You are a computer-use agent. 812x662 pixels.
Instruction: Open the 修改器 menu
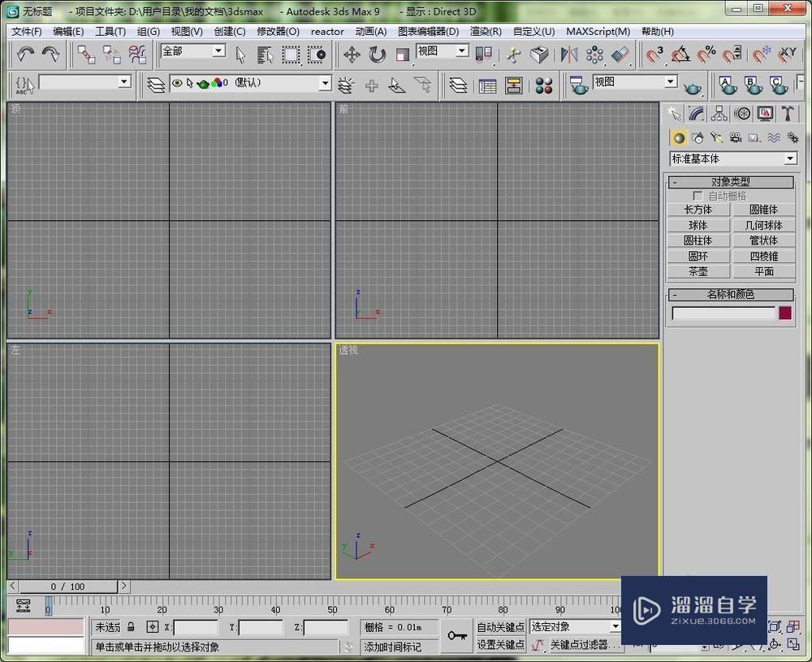(277, 32)
